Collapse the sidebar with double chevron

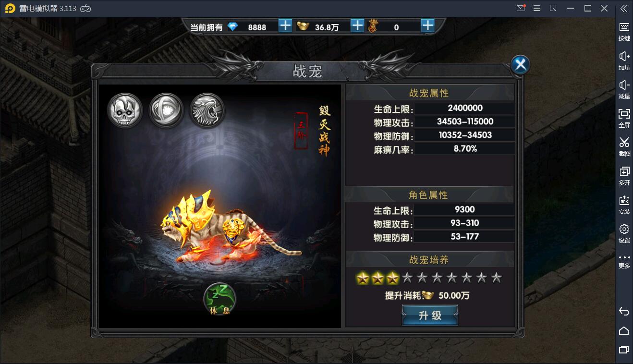coord(623,8)
